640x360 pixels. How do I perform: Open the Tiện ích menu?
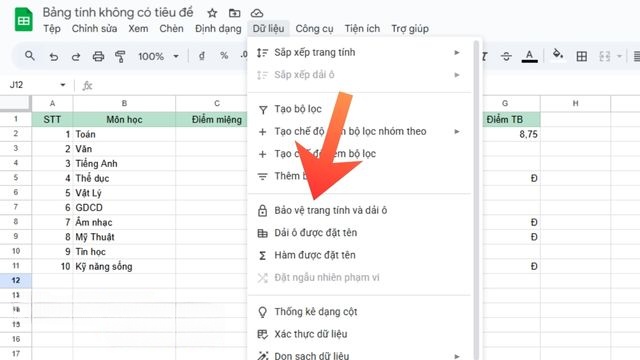pos(362,29)
